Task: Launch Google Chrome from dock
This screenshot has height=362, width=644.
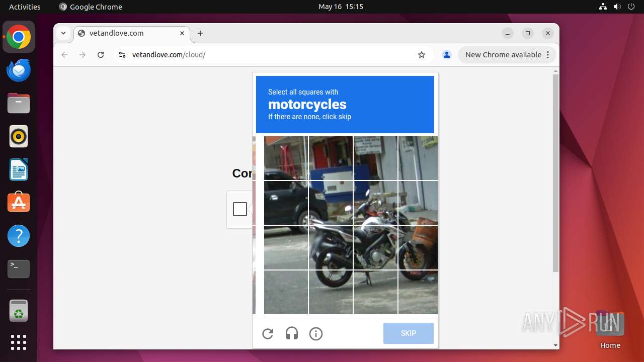Action: (19, 37)
